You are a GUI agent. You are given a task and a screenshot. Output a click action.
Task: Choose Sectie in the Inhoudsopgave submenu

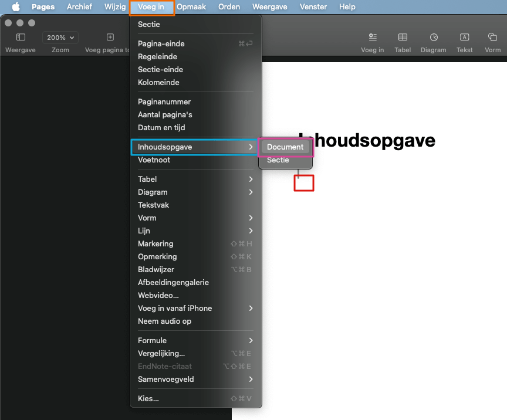pyautogui.click(x=286, y=160)
